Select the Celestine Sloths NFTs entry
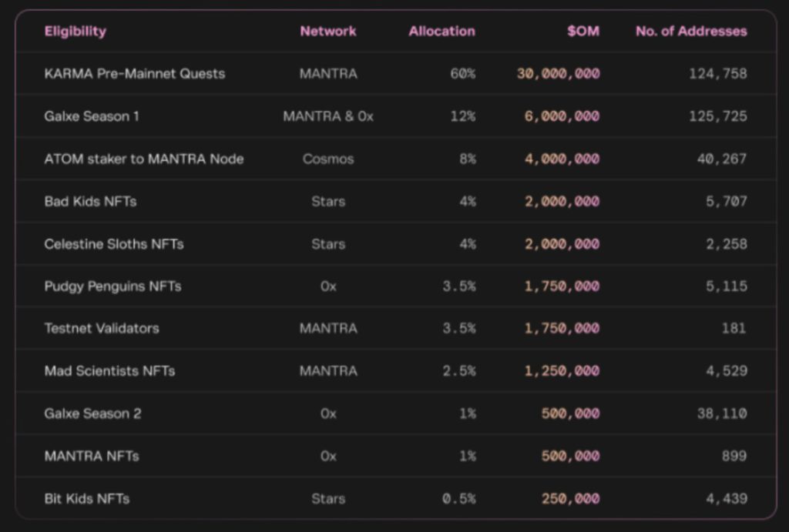 (x=114, y=244)
